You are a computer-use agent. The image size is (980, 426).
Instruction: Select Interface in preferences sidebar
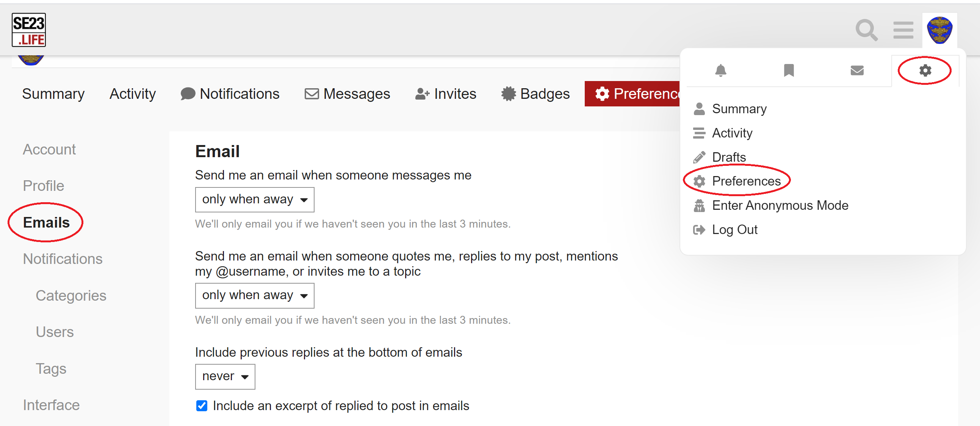point(52,405)
